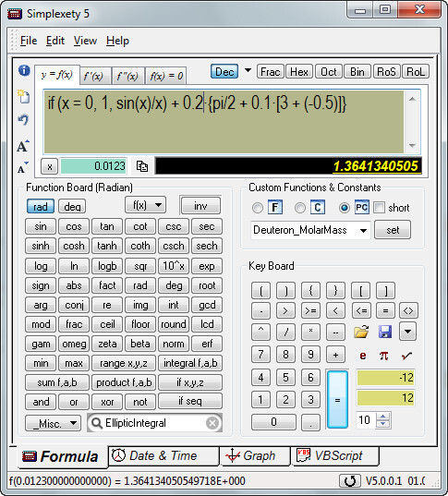The image size is (448, 496).
Task: Click the refresh icon in status bar
Action: click(x=350, y=481)
